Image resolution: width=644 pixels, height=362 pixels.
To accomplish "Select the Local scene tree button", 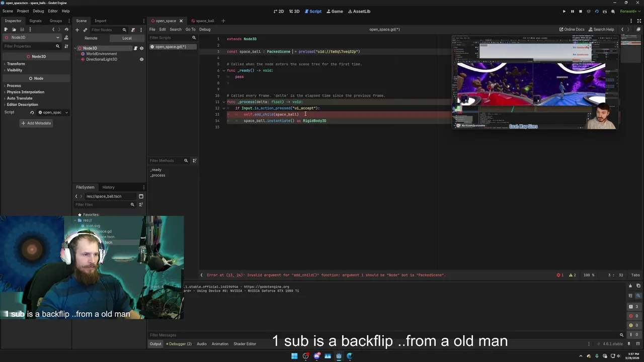I will click(127, 38).
